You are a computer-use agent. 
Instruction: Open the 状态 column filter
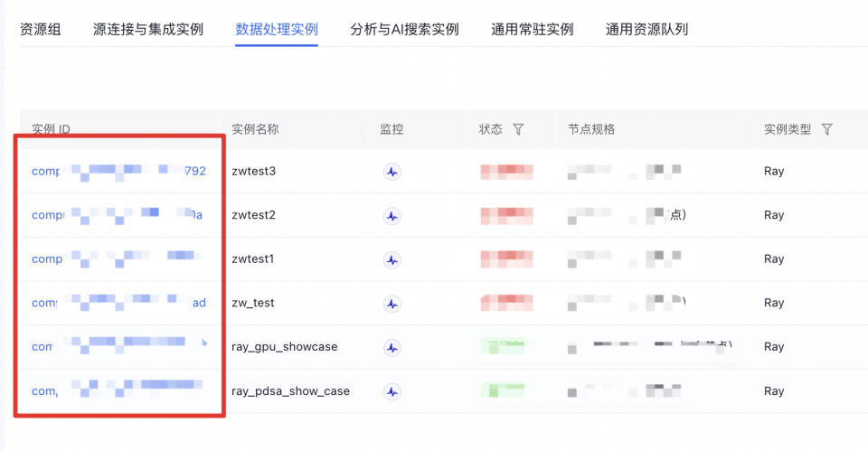pyautogui.click(x=518, y=129)
